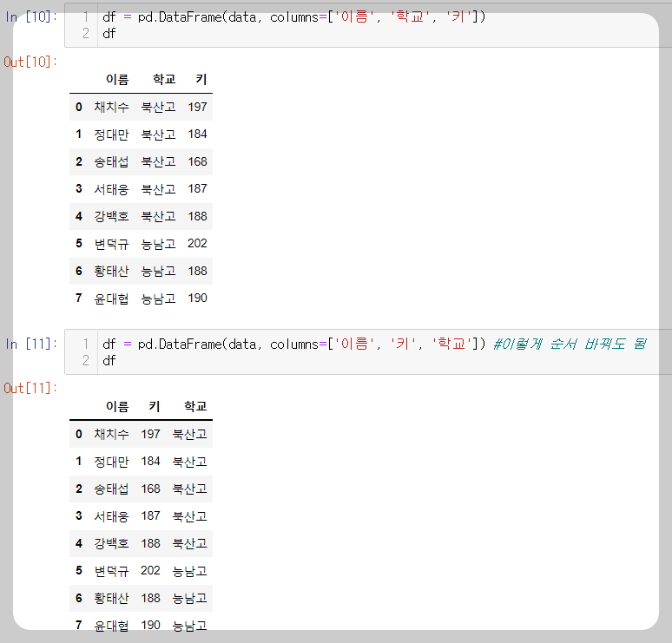Click 송태섭 name cell in Out[10] table
This screenshot has width=672, height=643.
click(111, 162)
